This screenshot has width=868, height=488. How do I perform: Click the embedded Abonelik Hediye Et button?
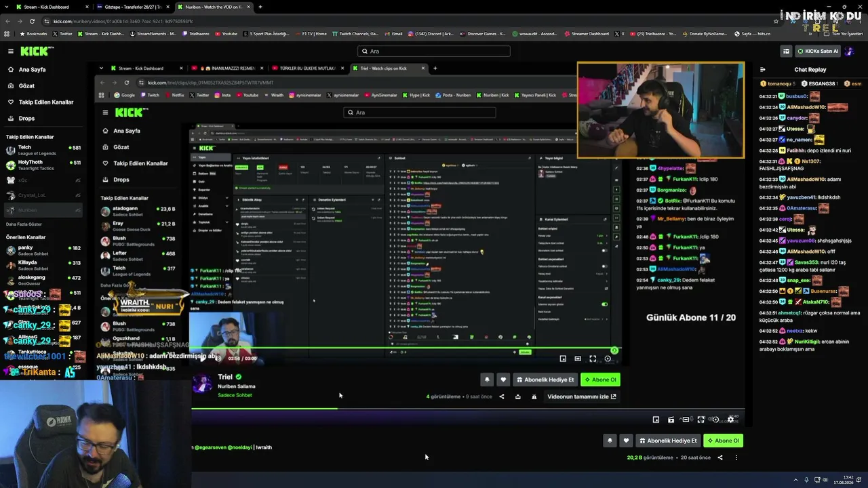click(546, 380)
